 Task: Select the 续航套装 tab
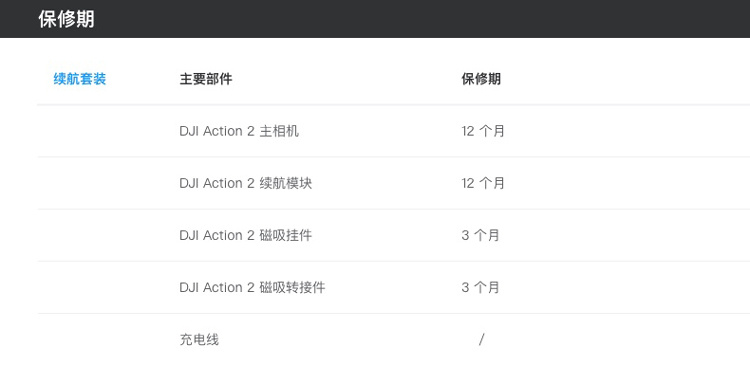(79, 79)
